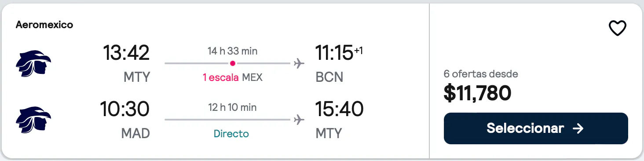Viewport: 644px width, 161px height.
Task: Click the MAD departure airport code
Action: (135, 133)
